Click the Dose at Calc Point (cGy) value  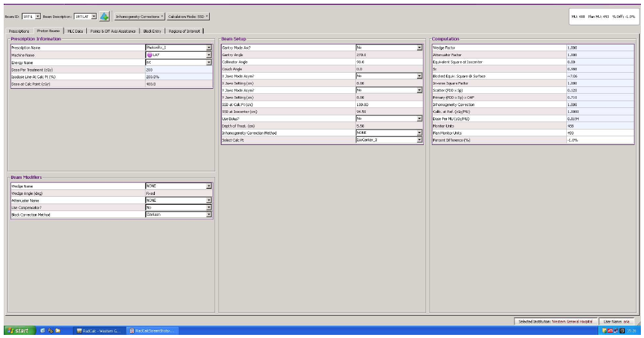click(179, 84)
